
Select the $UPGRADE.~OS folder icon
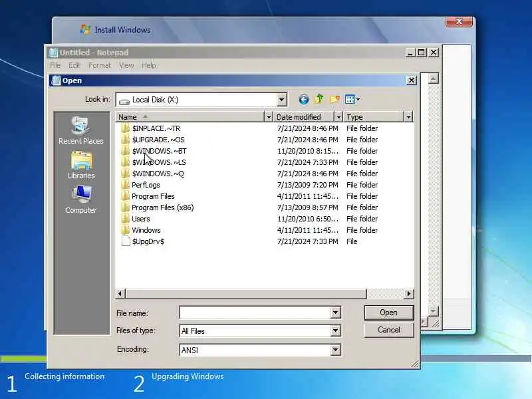pos(125,140)
